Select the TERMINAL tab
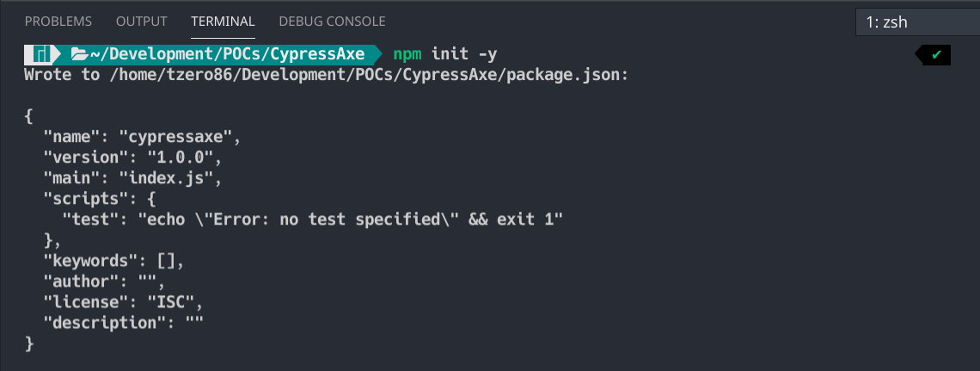The image size is (980, 371). 224,22
